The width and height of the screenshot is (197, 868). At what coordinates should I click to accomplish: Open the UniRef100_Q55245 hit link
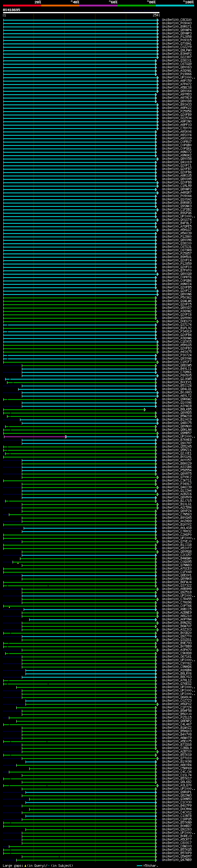point(176,447)
